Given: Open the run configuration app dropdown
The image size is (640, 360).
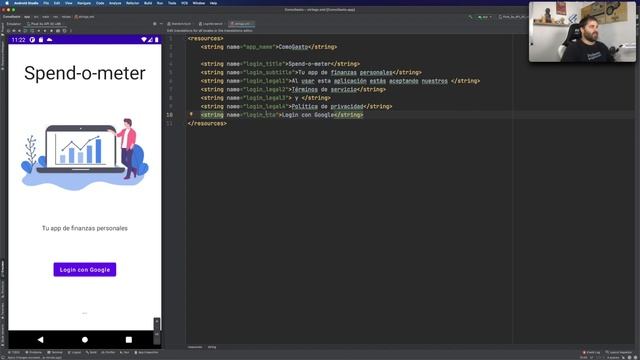Looking at the screenshot, I should 484,17.
